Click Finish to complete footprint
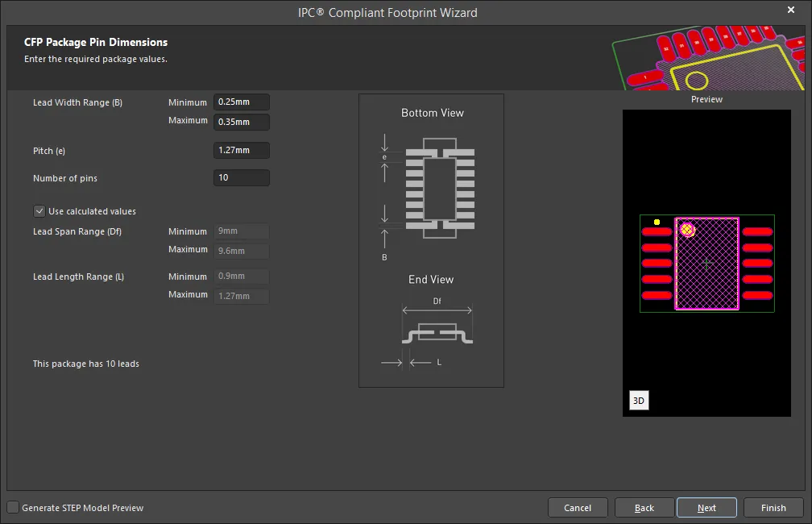The image size is (812, 524). tap(773, 507)
